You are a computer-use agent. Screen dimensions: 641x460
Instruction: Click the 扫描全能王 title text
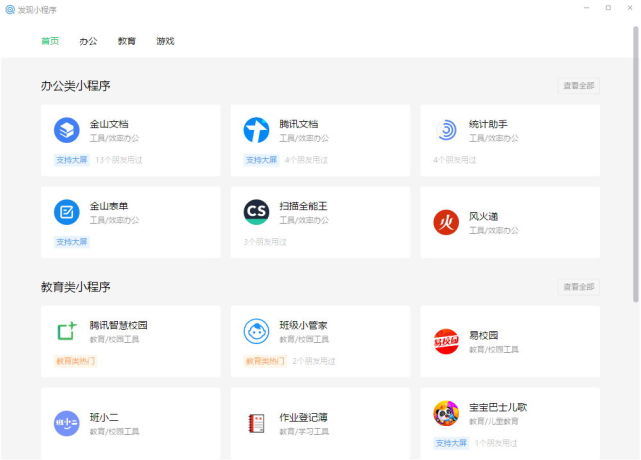[x=303, y=206]
